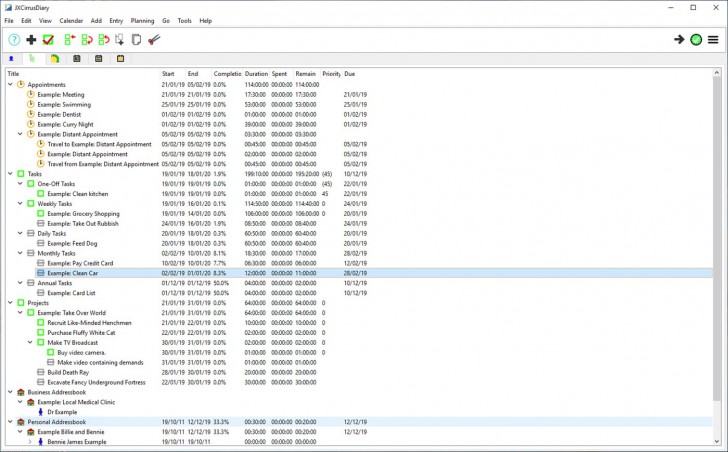Click the black plus add entry icon
This screenshot has height=452, width=728.
(x=31, y=40)
